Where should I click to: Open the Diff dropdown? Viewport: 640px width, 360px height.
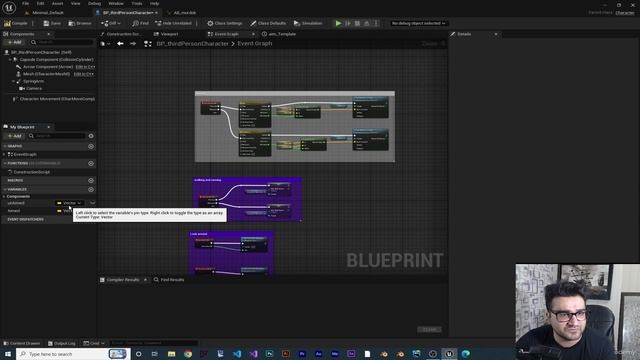pyautogui.click(x=111, y=23)
